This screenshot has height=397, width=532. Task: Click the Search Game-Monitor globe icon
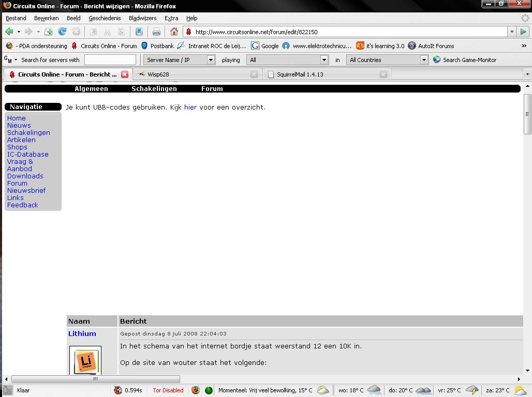click(437, 60)
